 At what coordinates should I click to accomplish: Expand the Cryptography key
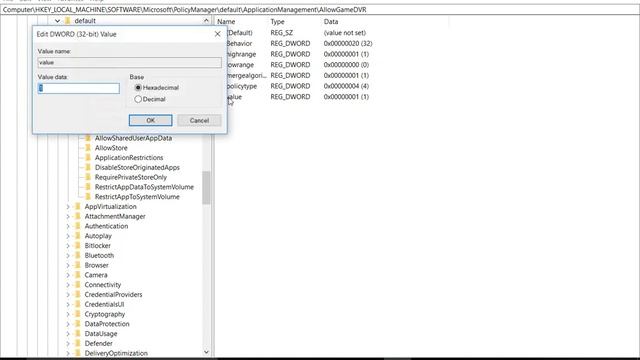[68, 314]
